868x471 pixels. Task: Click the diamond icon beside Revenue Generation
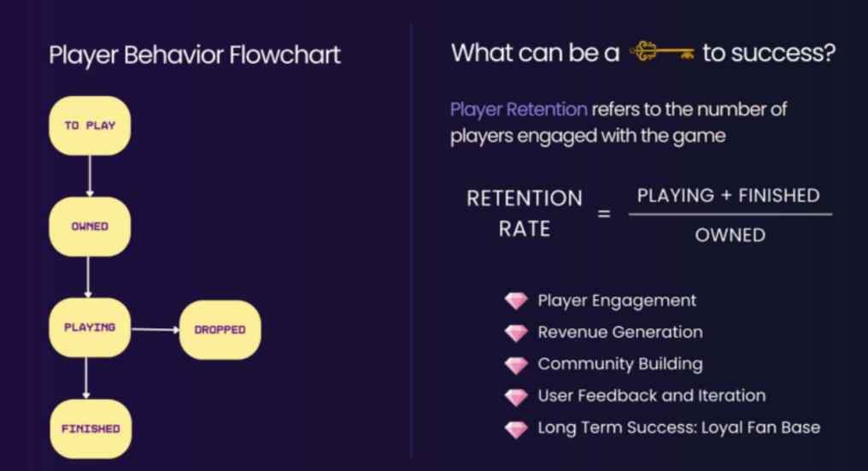[516, 333]
